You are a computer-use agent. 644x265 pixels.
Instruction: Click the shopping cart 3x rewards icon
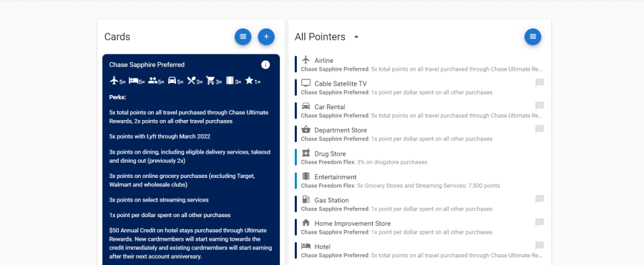point(213,81)
